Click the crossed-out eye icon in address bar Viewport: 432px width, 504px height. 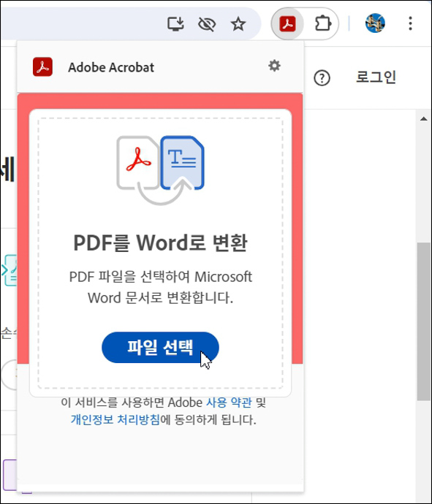[207, 24]
